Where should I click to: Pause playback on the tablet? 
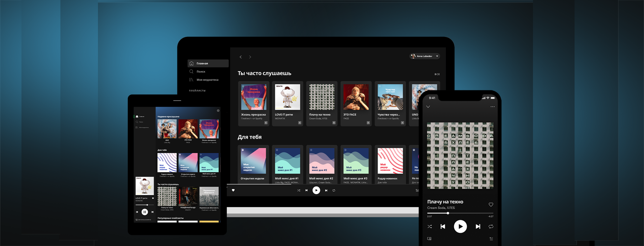click(x=145, y=212)
